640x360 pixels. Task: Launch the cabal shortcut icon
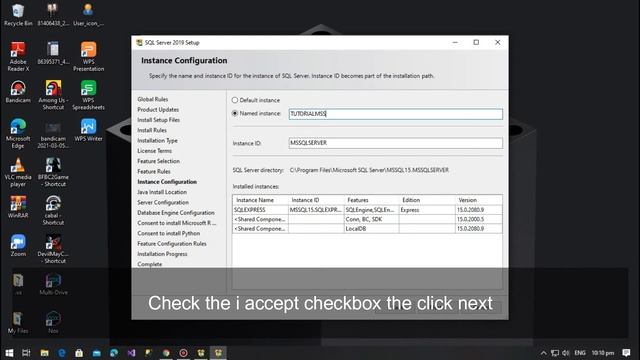53,210
